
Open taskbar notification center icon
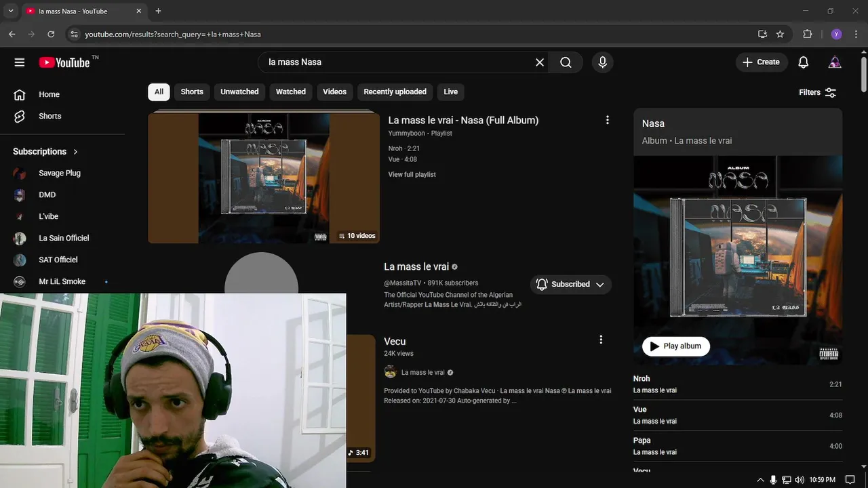pos(850,480)
